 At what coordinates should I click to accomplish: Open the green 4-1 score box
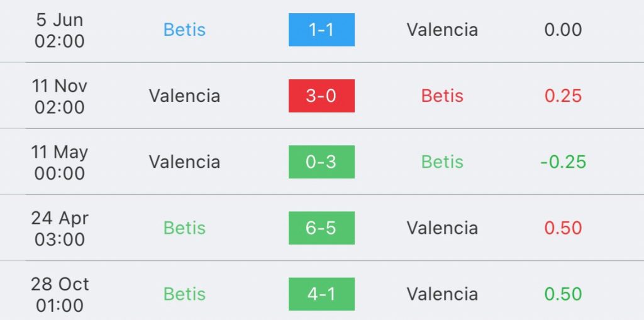coord(321,294)
